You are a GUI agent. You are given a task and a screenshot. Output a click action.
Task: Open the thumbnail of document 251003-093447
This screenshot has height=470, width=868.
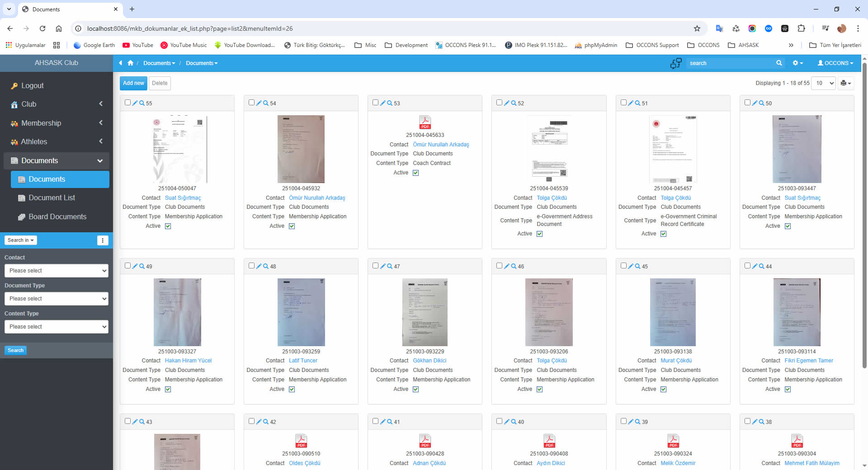[x=797, y=149]
